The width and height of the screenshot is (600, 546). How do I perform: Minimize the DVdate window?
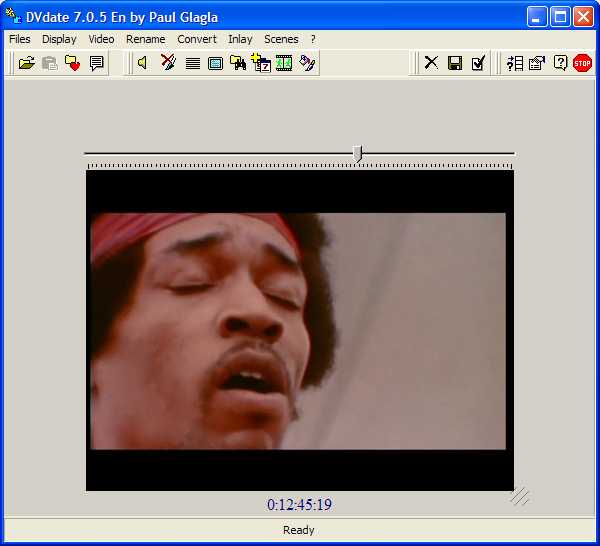point(536,17)
